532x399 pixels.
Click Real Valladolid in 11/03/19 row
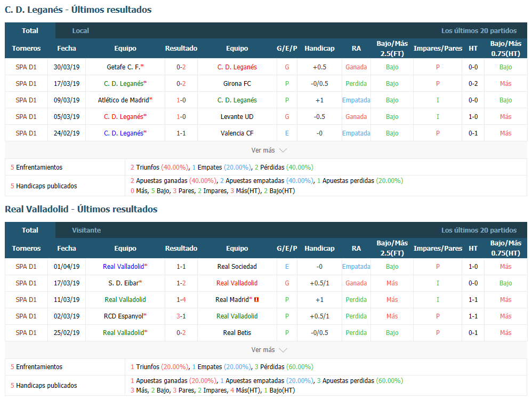[125, 299]
